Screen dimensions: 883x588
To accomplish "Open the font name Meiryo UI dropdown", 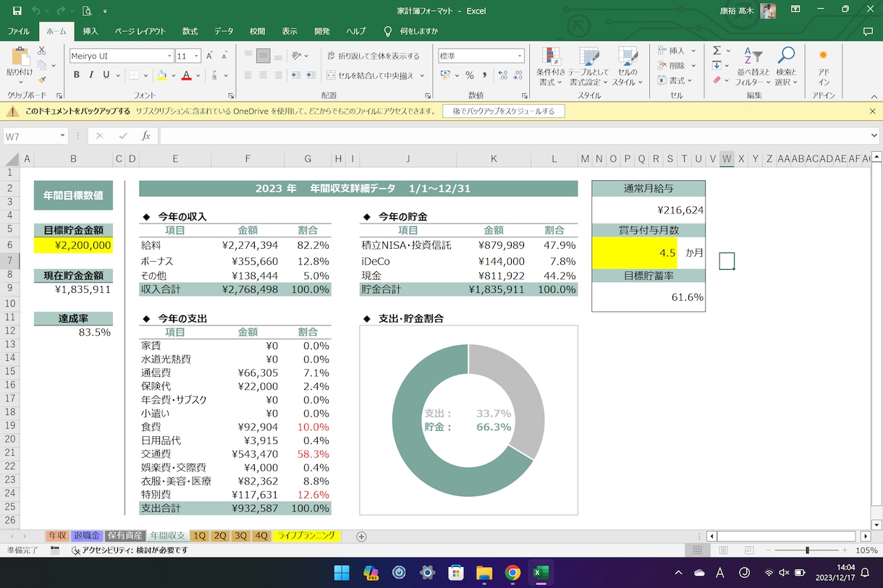I will pyautogui.click(x=170, y=56).
